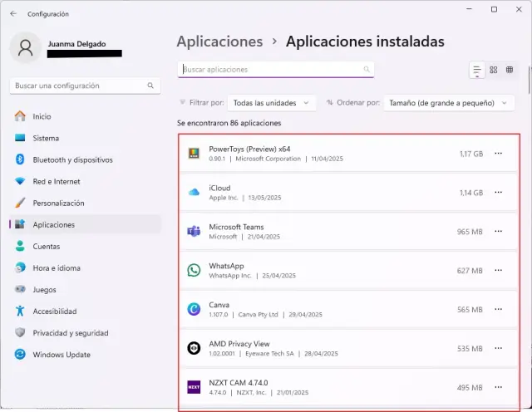
Task: Click the AMD Privacy View icon
Action: (194, 348)
